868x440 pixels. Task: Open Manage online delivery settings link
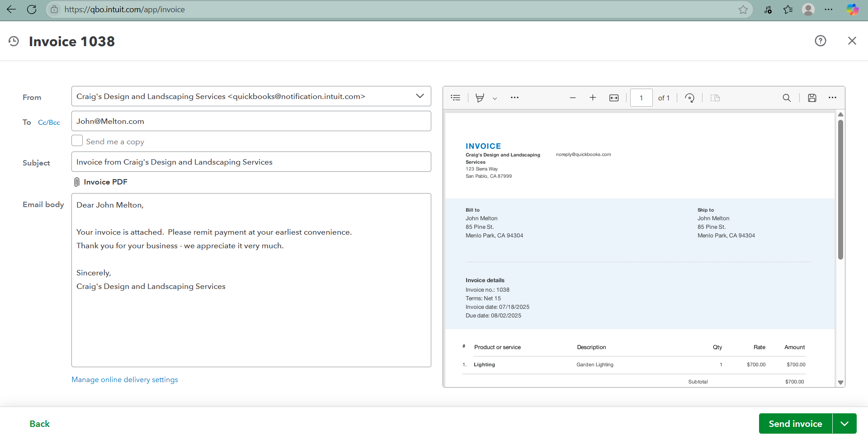point(125,379)
